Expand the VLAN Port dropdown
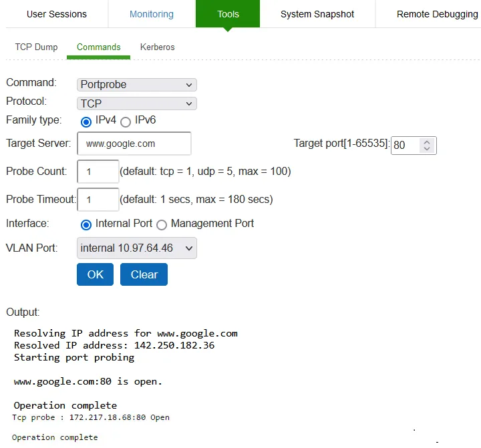 (137, 248)
